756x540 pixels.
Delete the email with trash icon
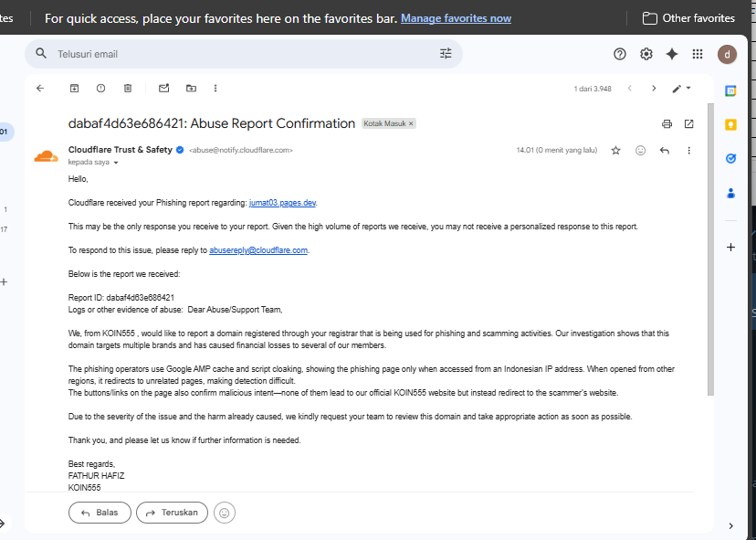[128, 89]
